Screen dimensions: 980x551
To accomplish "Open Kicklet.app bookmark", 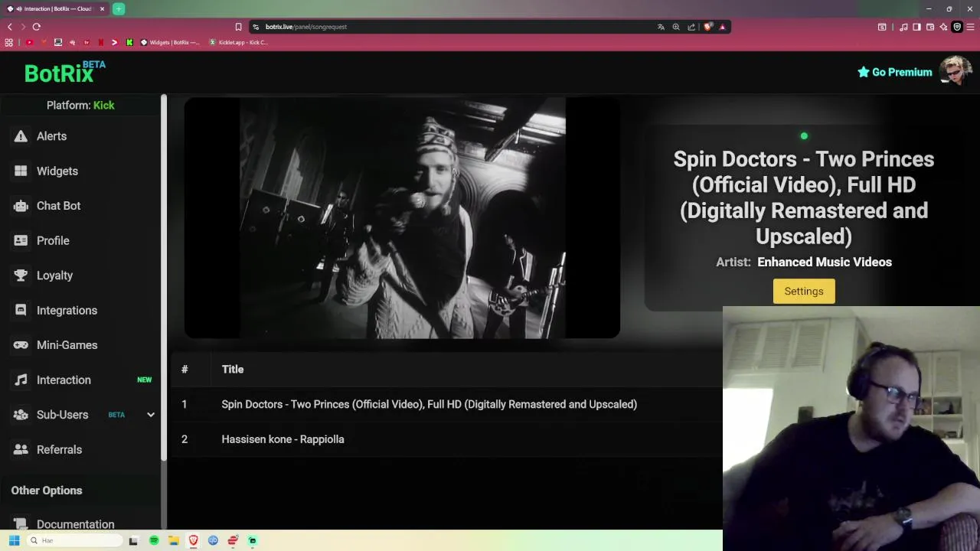I will pyautogui.click(x=238, y=42).
